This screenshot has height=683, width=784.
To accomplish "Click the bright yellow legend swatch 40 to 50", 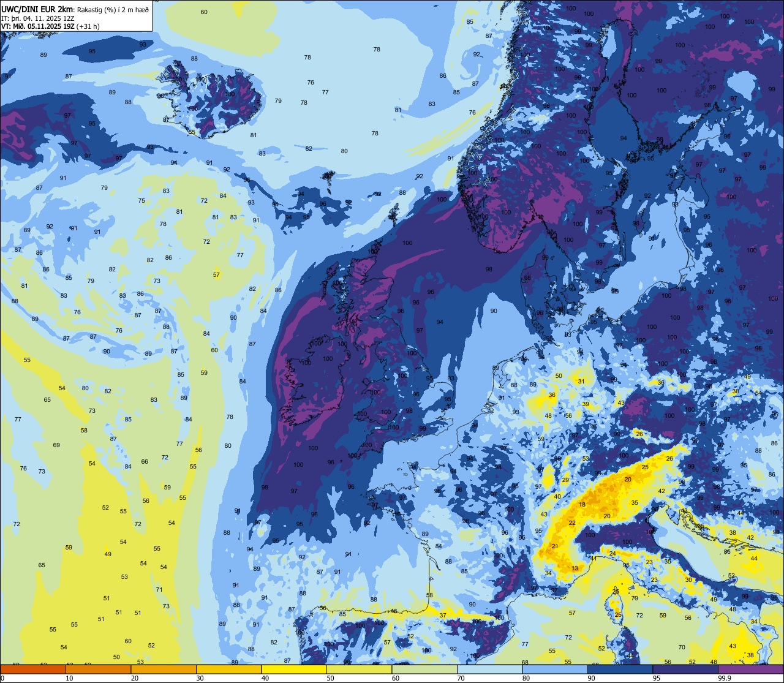I will pyautogui.click(x=294, y=669).
